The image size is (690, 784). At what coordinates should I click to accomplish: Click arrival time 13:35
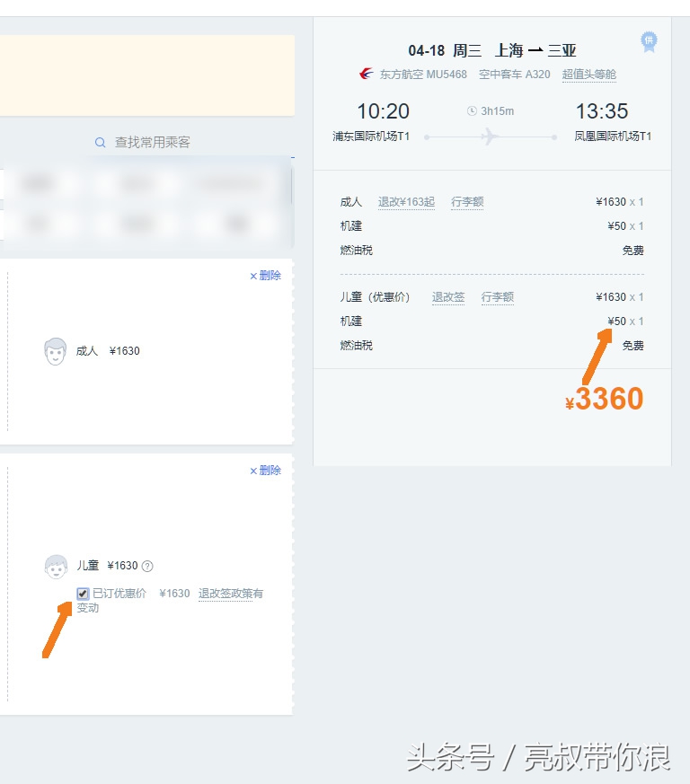[602, 111]
